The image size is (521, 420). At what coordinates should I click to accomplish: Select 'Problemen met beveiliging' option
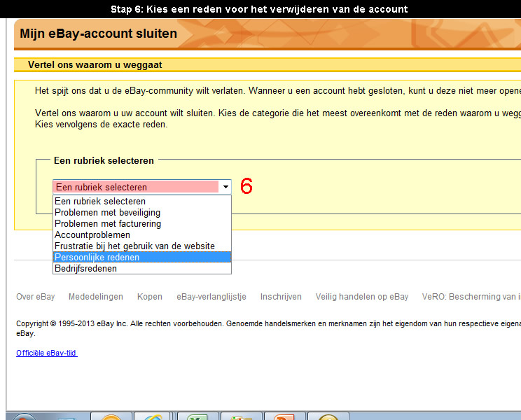pyautogui.click(x=142, y=213)
